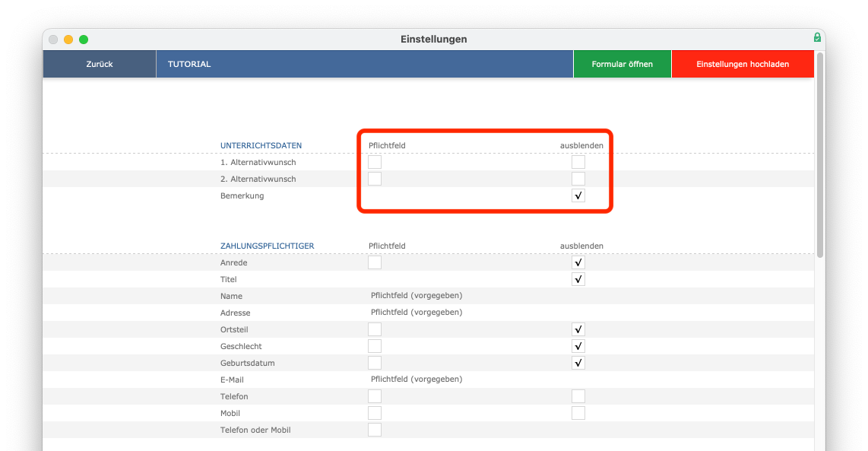Viewport: 868px width, 451px height.
Task: Toggle ausblenden for 2. Alternativwunsch
Action: point(578,179)
